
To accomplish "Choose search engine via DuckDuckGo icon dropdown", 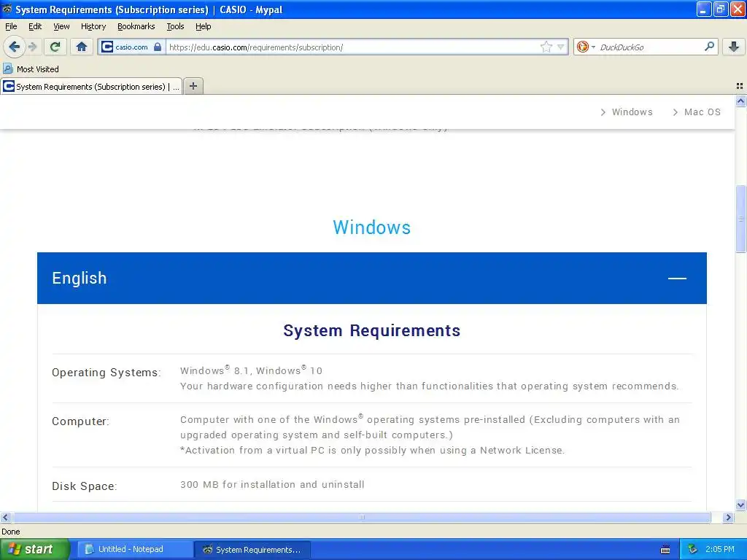I will pyautogui.click(x=586, y=47).
